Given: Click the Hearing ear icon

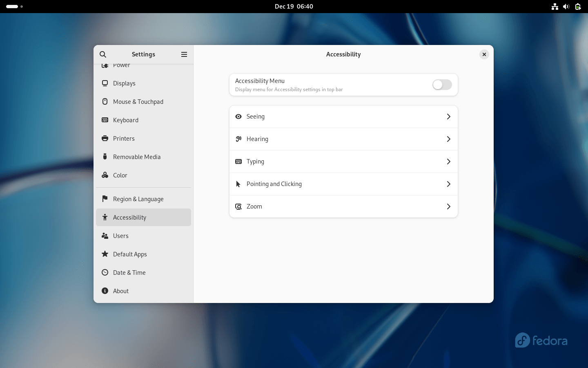Looking at the screenshot, I should pos(238,139).
